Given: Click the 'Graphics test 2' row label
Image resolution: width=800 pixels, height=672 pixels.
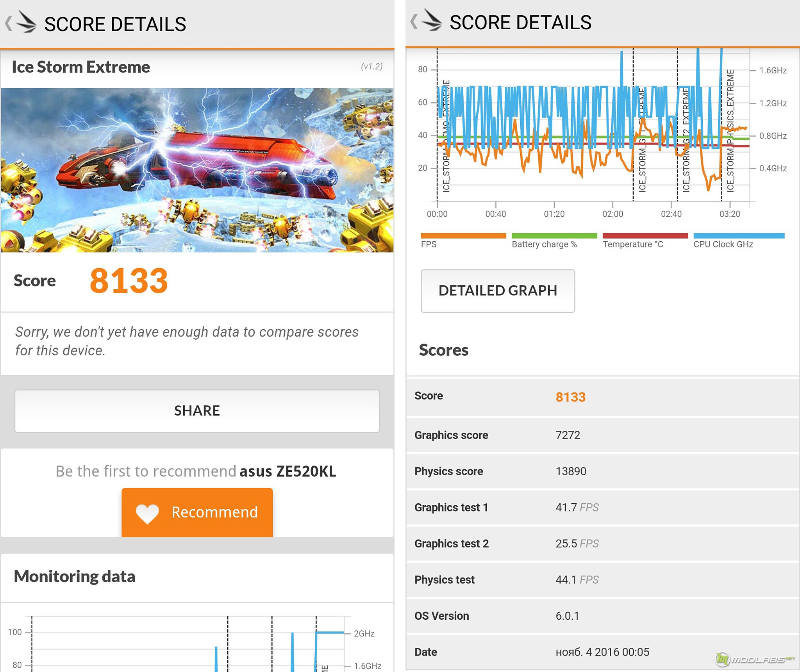Looking at the screenshot, I should tap(452, 544).
